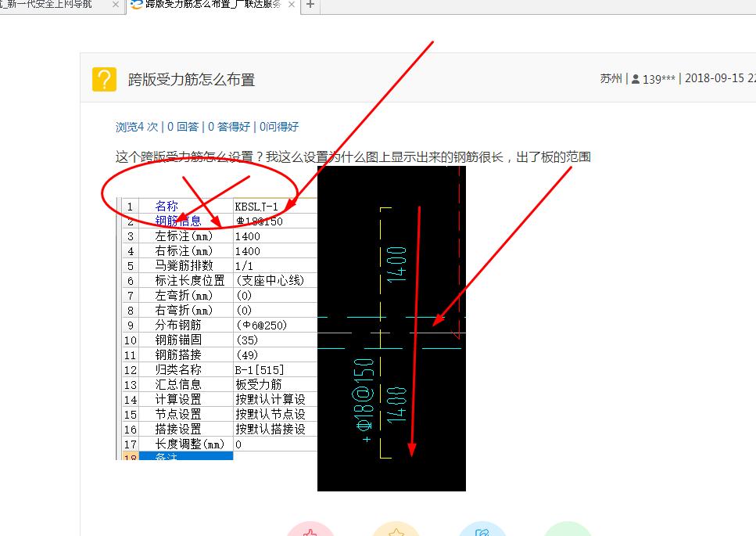Click the question title 跨版受力筋怎么布置

tap(192, 80)
